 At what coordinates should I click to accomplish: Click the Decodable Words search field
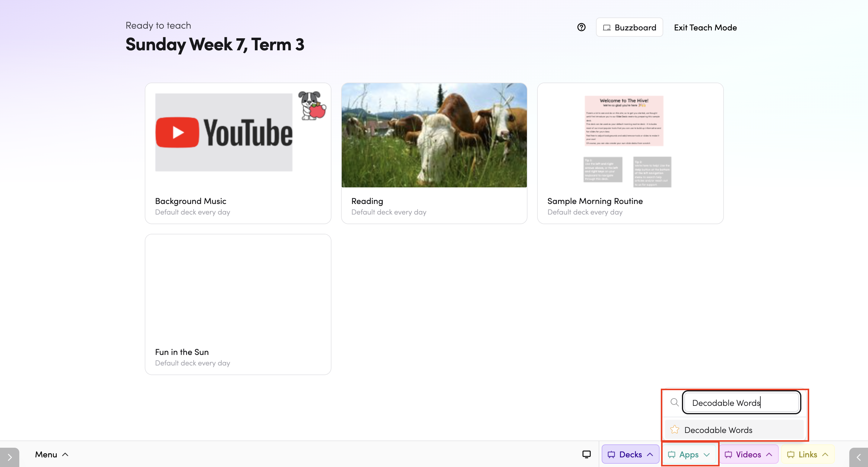tap(741, 402)
